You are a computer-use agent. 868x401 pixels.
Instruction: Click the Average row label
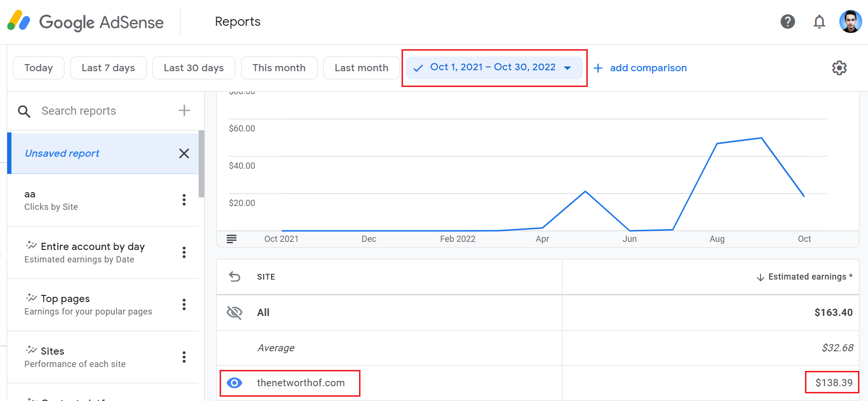pyautogui.click(x=276, y=348)
